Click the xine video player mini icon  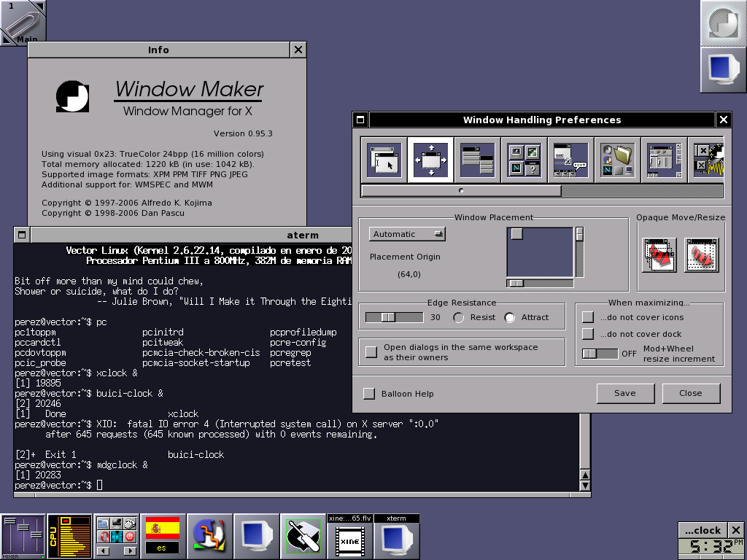tap(349, 537)
